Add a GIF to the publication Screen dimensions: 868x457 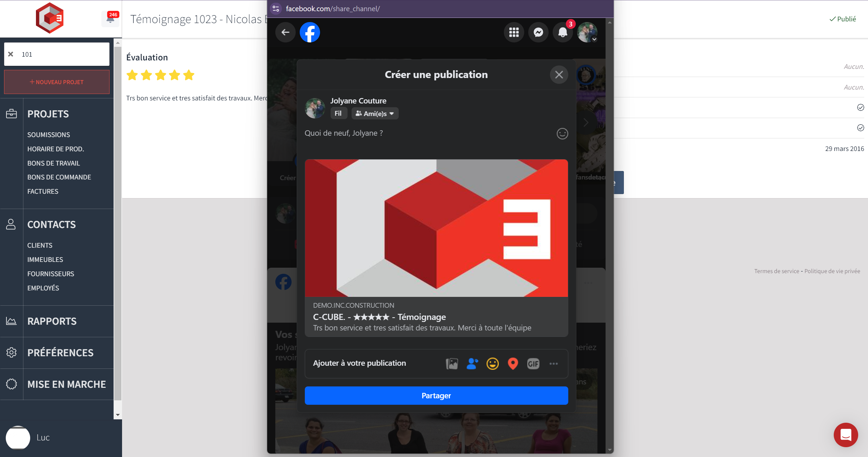(533, 364)
